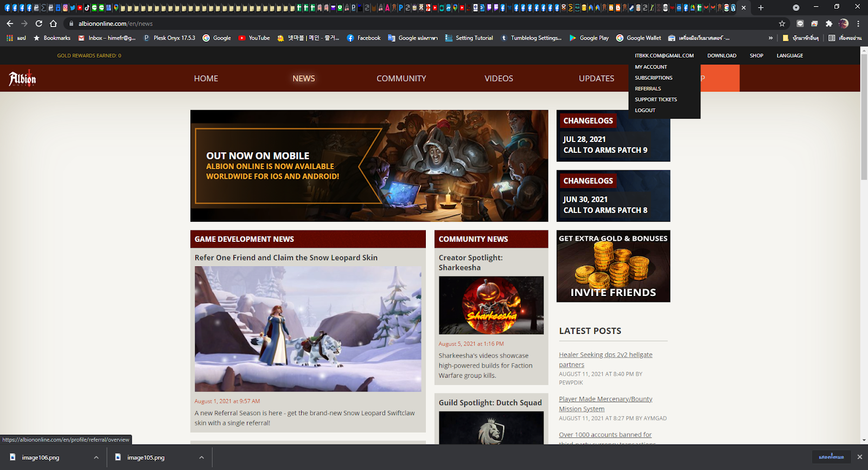868x470 pixels.
Task: Show more bookmarks overflow chevron
Action: pos(770,38)
